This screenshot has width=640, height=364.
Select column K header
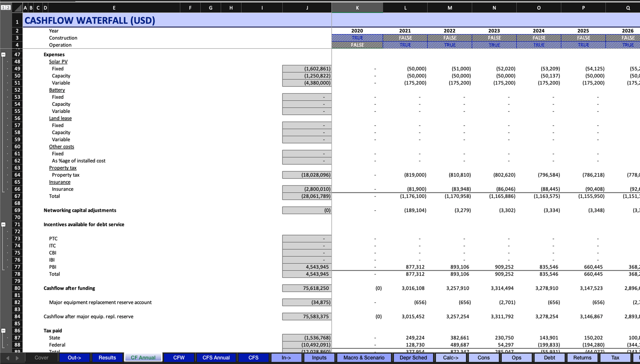(x=357, y=8)
